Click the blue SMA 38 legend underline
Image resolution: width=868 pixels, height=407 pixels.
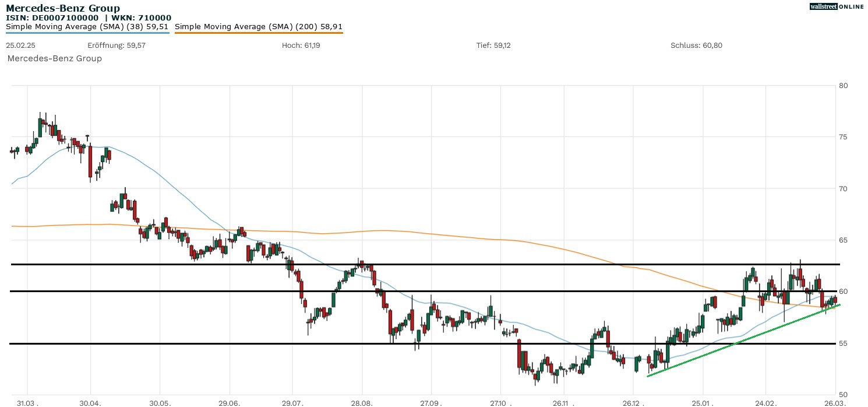(87, 33)
